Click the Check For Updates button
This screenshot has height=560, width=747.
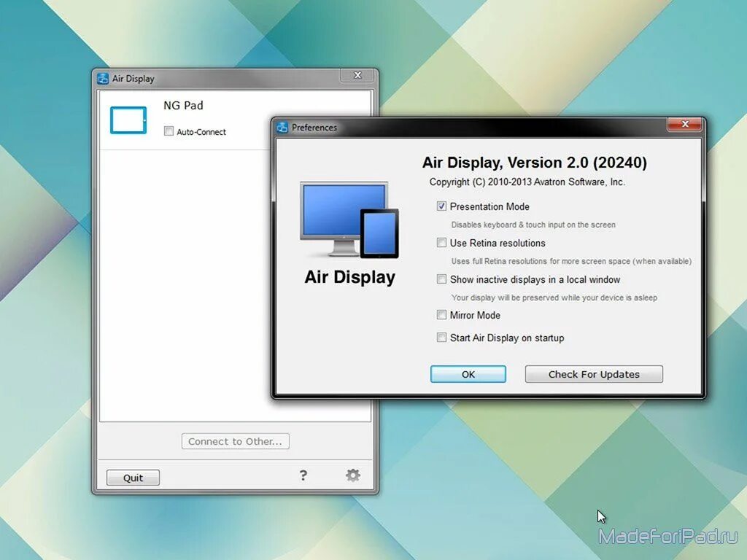coord(594,374)
